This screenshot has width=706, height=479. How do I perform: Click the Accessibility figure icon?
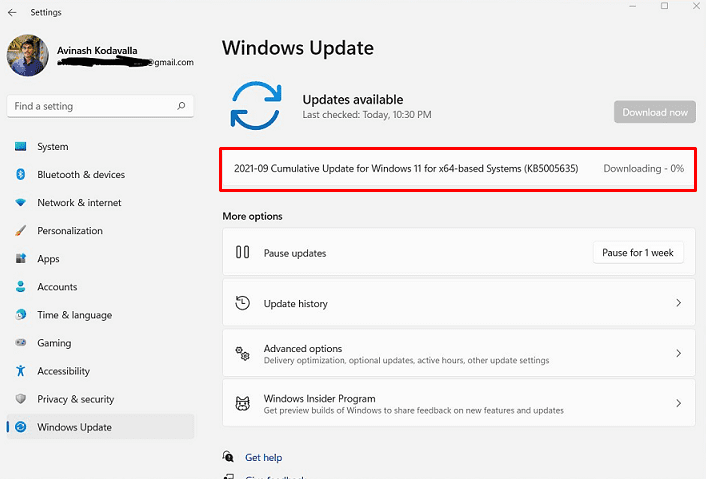[20, 371]
